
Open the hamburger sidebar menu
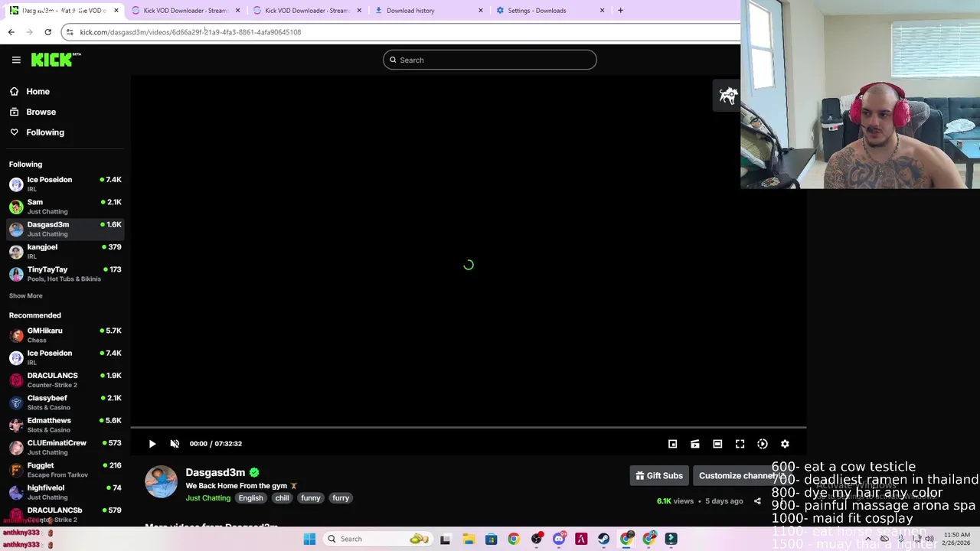(16, 60)
